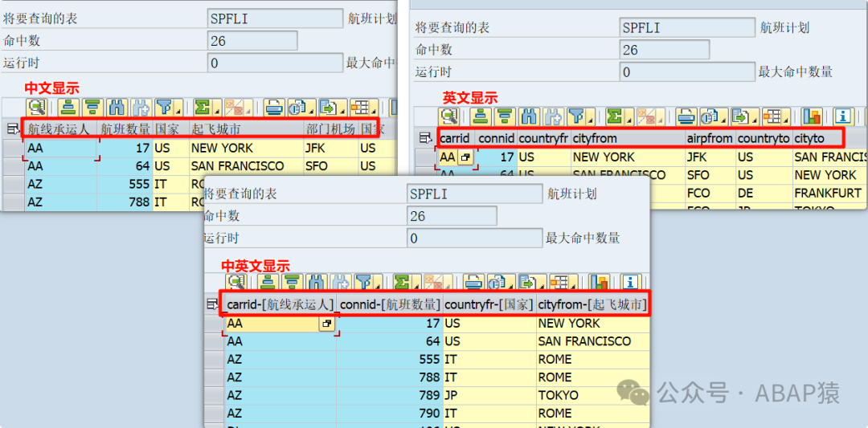Image resolution: width=868 pixels, height=428 pixels.
Task: Click the TOKYO cell in carrid-[航线承运人] window
Action: (593, 395)
